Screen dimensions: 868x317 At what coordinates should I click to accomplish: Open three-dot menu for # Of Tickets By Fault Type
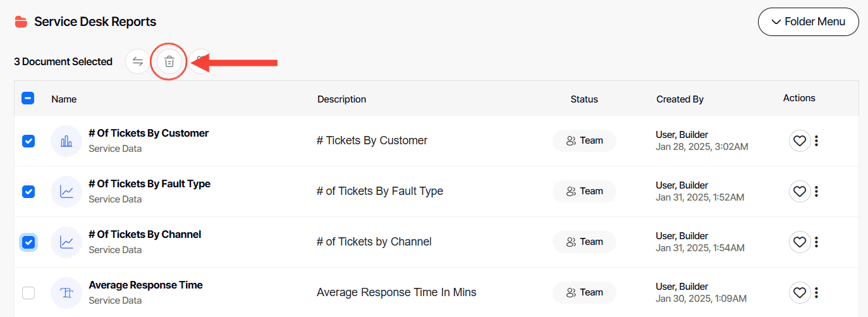point(817,191)
